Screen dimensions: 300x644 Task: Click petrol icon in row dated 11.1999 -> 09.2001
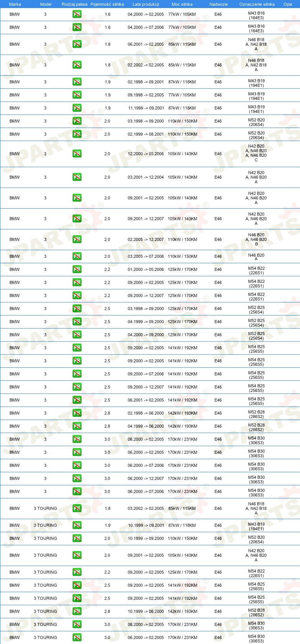[77, 108]
